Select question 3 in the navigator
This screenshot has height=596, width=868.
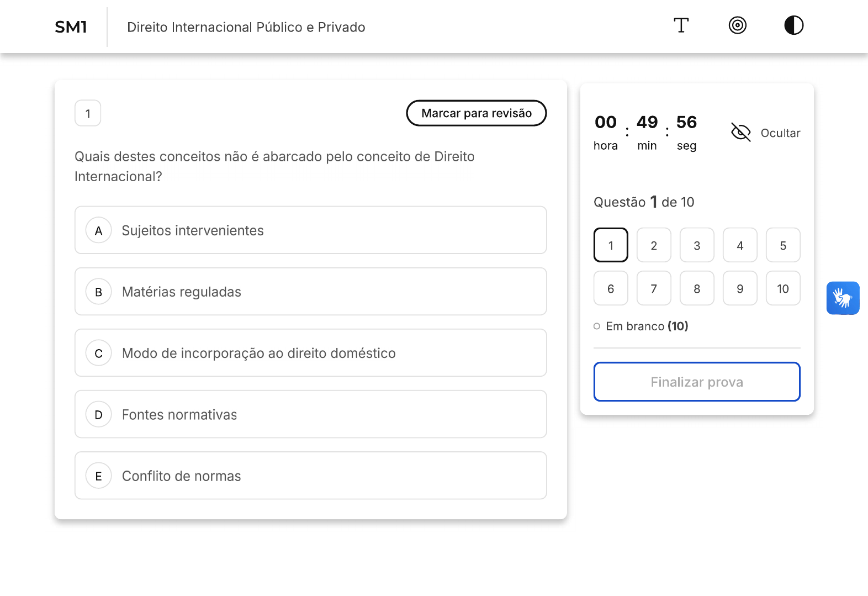click(x=697, y=245)
